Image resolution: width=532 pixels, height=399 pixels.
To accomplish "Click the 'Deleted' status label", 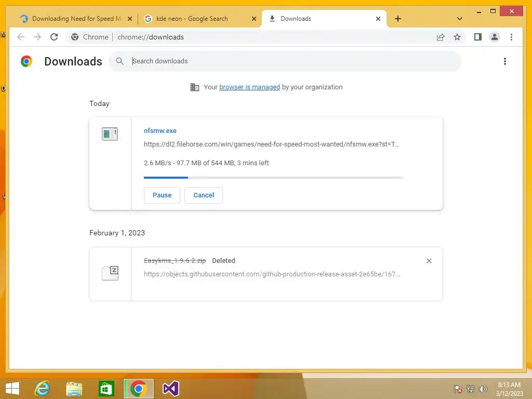I will point(223,261).
